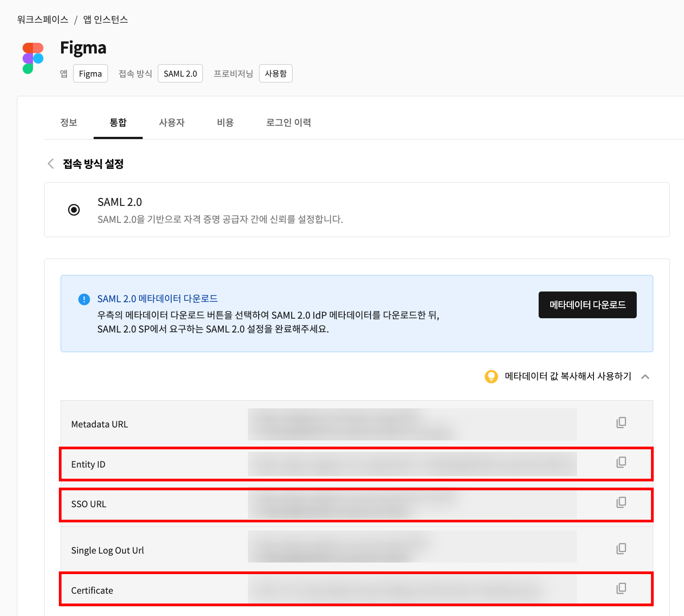Switch to the 사용자 tab
The height and width of the screenshot is (616, 684).
(172, 123)
